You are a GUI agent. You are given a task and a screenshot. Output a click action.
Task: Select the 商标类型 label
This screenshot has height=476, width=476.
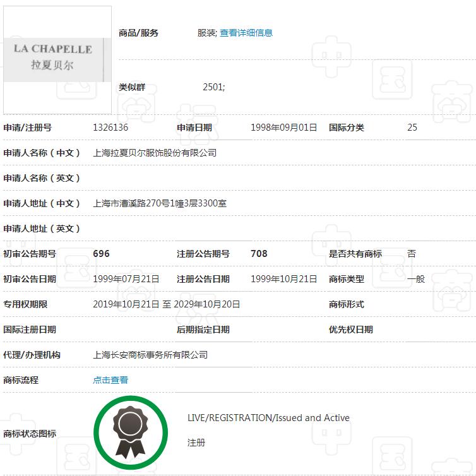[x=347, y=278]
